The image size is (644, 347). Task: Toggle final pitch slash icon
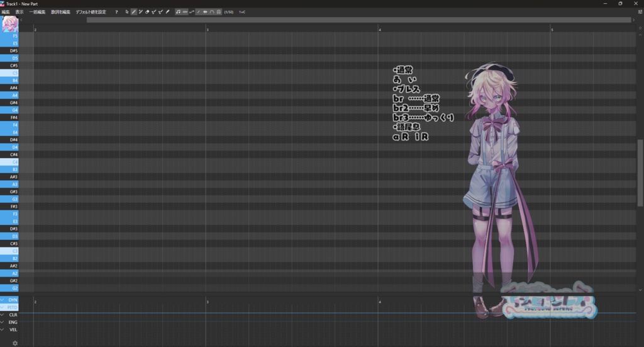[198, 12]
